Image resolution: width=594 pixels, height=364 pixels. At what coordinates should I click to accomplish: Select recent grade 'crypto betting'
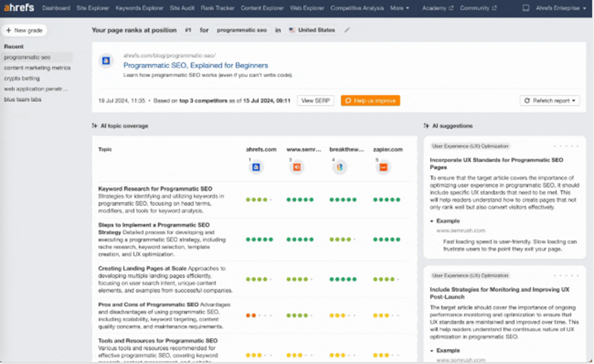21,78
